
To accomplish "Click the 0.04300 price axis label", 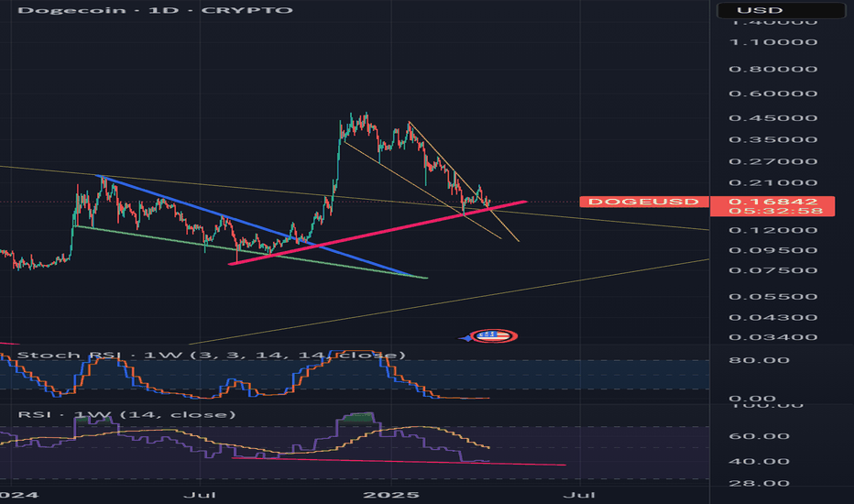I will [x=772, y=318].
